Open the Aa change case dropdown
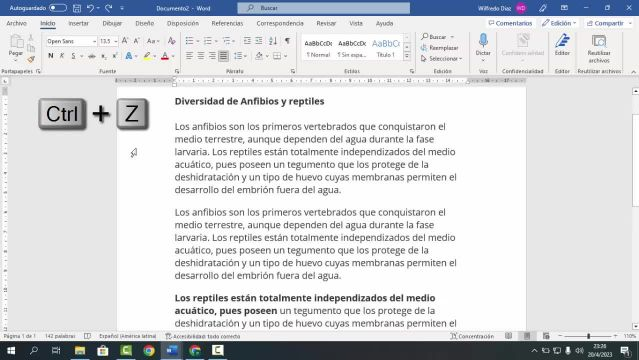This screenshot has height=360, width=639. pyautogui.click(x=153, y=41)
